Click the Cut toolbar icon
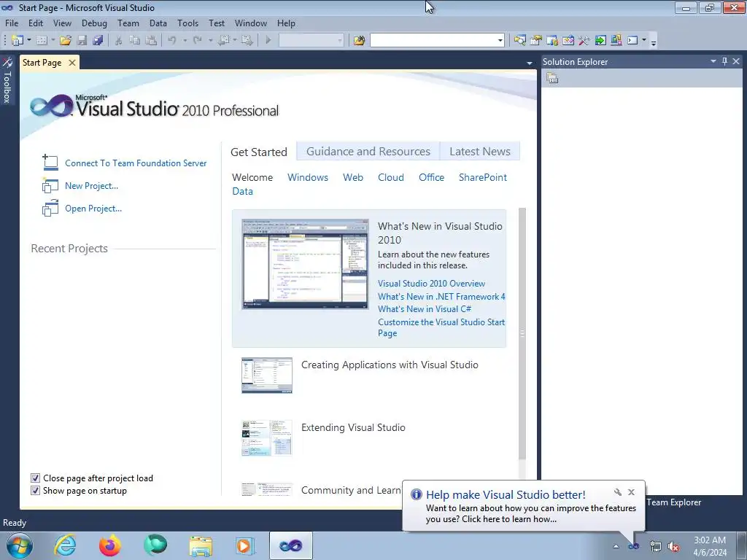The height and width of the screenshot is (560, 747). [x=119, y=41]
